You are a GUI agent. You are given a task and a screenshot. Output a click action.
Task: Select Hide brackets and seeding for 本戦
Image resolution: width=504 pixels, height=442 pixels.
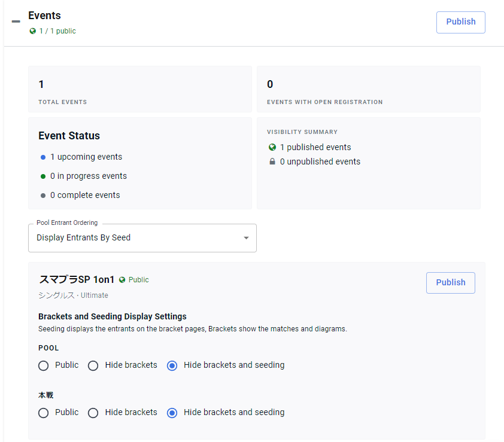pyautogui.click(x=172, y=413)
